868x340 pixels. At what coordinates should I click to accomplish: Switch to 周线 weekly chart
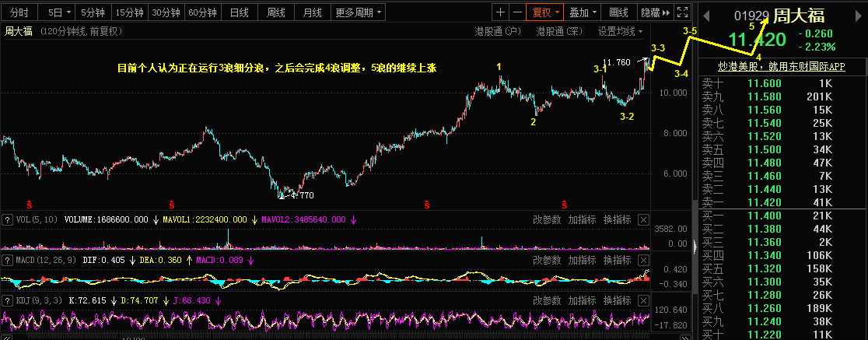(275, 12)
